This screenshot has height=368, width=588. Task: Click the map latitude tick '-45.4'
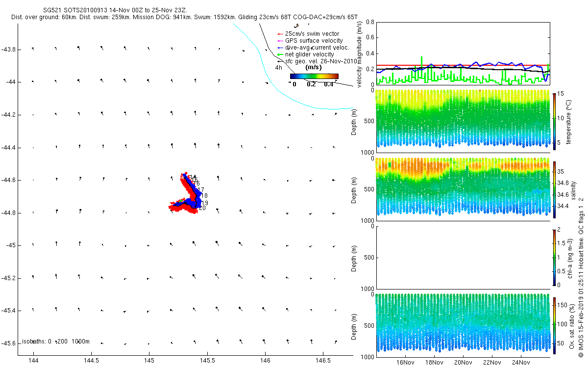8,311
